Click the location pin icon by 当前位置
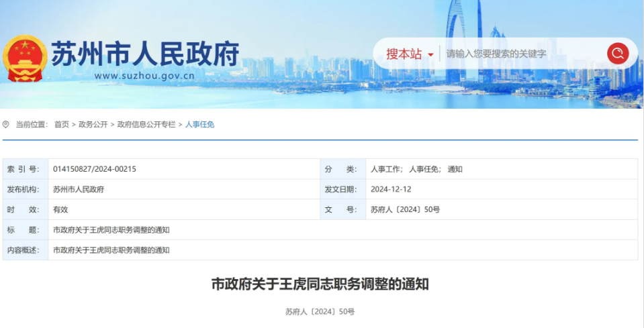644x328 pixels. 6,124
